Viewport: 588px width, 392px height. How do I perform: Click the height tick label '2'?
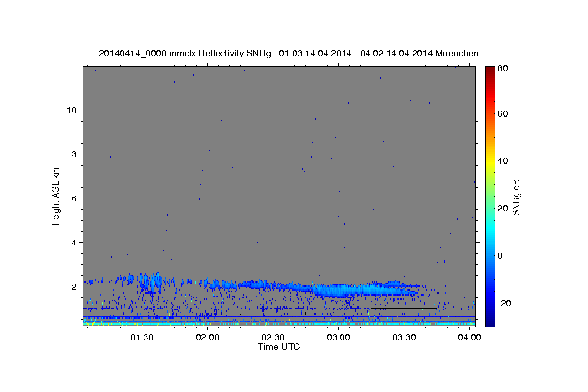(x=74, y=287)
